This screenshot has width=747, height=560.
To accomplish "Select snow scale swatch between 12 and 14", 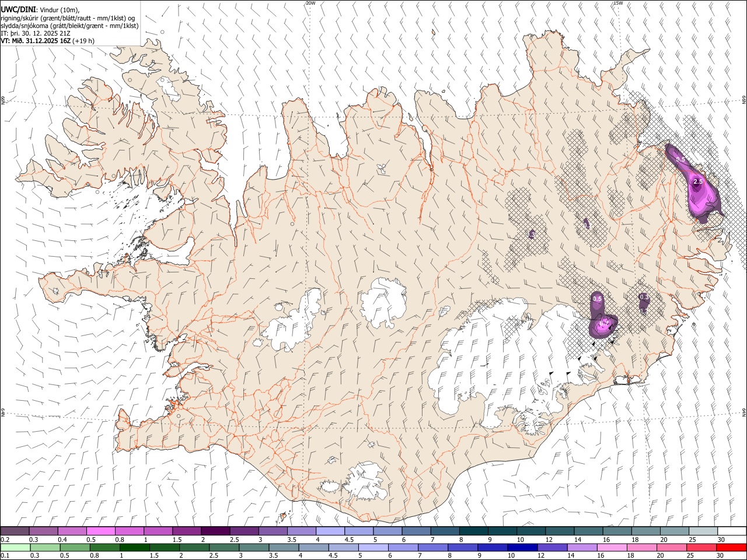I will coord(560,531).
